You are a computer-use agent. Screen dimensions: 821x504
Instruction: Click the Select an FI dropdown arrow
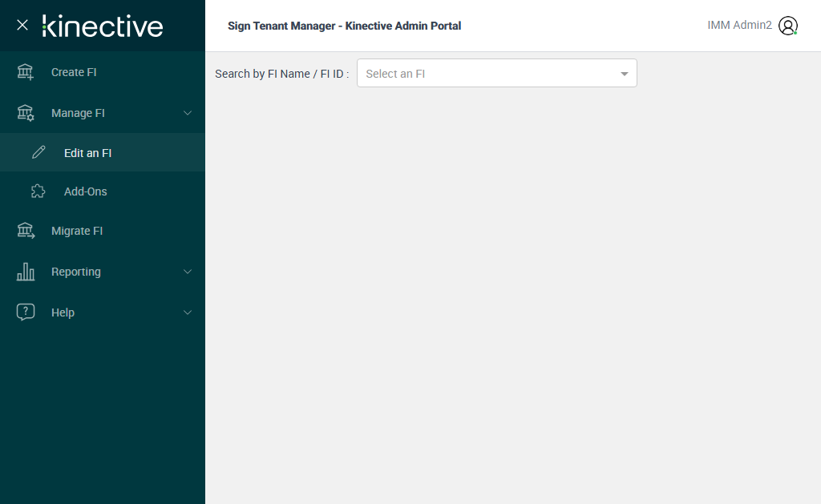coord(624,74)
